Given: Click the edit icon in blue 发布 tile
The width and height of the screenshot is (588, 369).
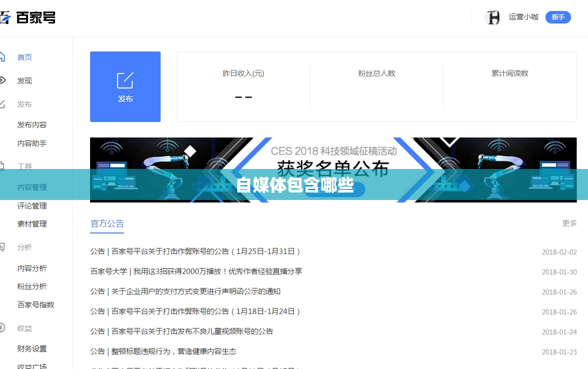Looking at the screenshot, I should (x=125, y=80).
